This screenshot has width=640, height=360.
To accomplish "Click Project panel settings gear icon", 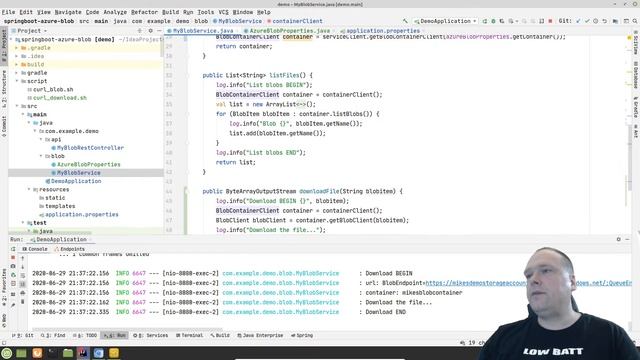I will point(150,31).
